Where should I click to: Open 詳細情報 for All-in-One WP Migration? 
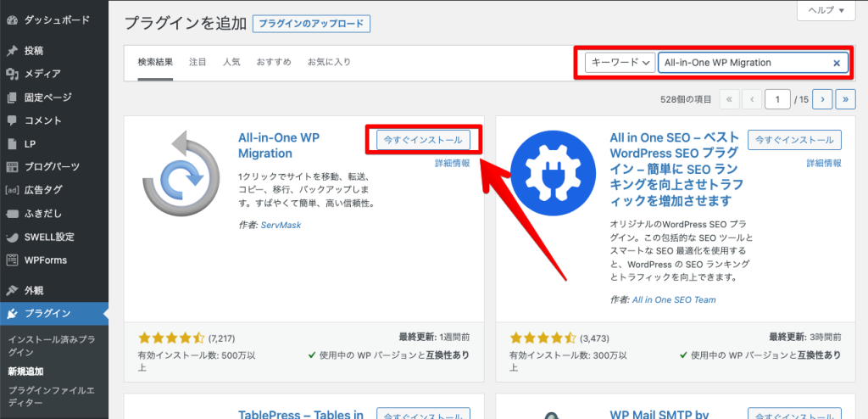click(453, 163)
